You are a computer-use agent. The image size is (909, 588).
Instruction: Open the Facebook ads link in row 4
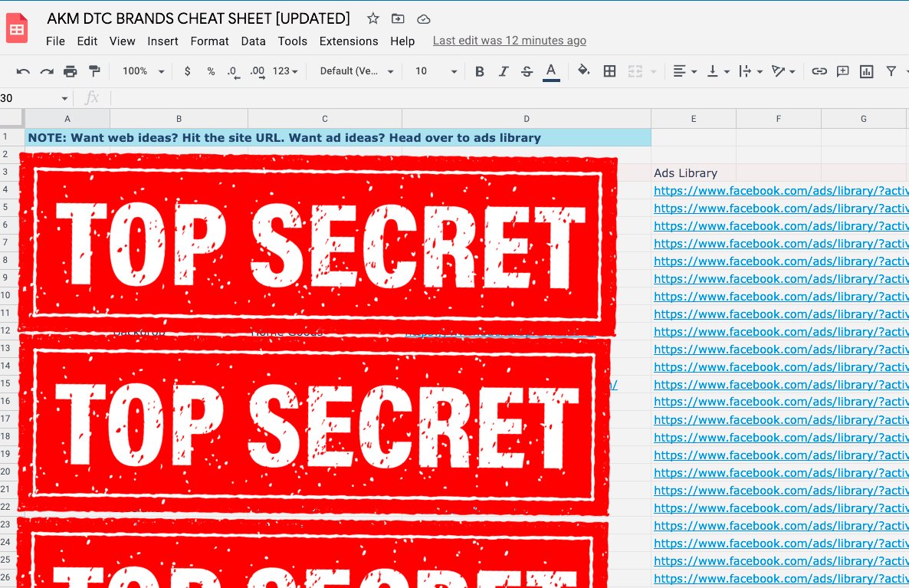tap(781, 191)
